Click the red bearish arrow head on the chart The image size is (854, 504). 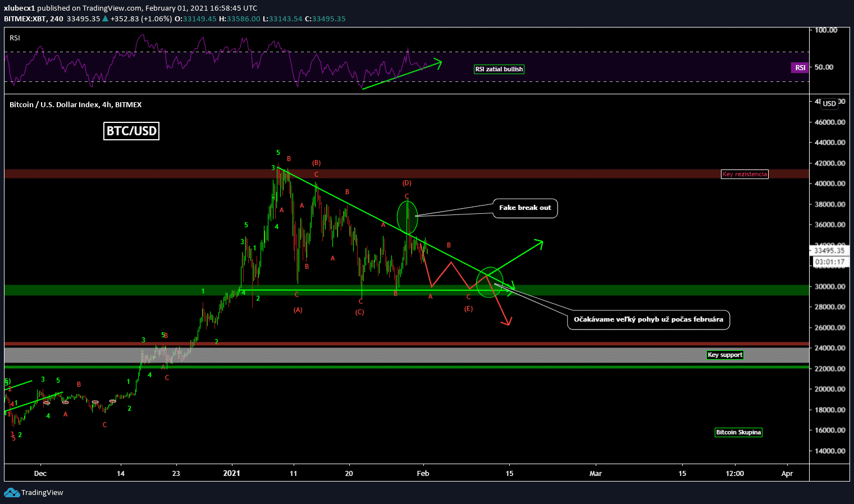[x=508, y=322]
